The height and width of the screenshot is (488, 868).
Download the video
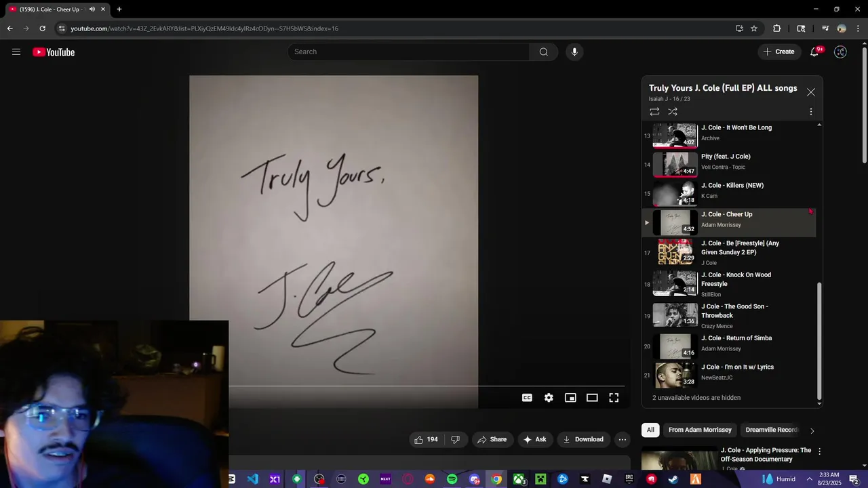(x=583, y=439)
